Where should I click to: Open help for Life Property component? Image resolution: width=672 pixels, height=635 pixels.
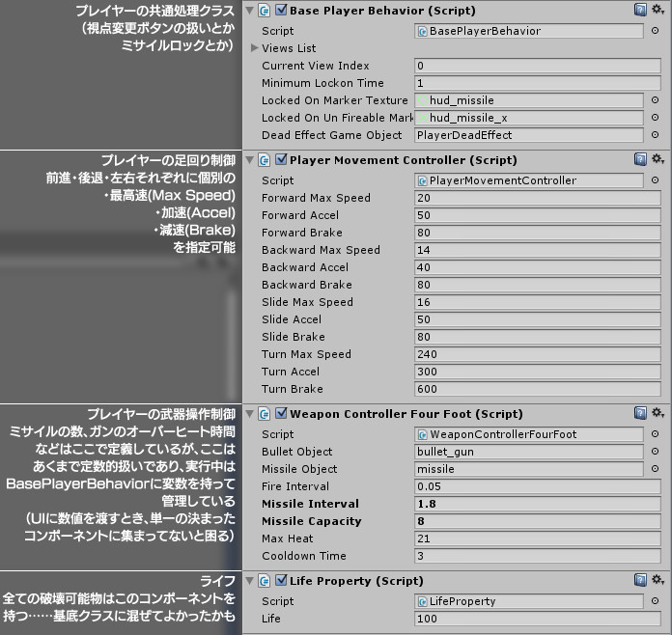point(640,580)
